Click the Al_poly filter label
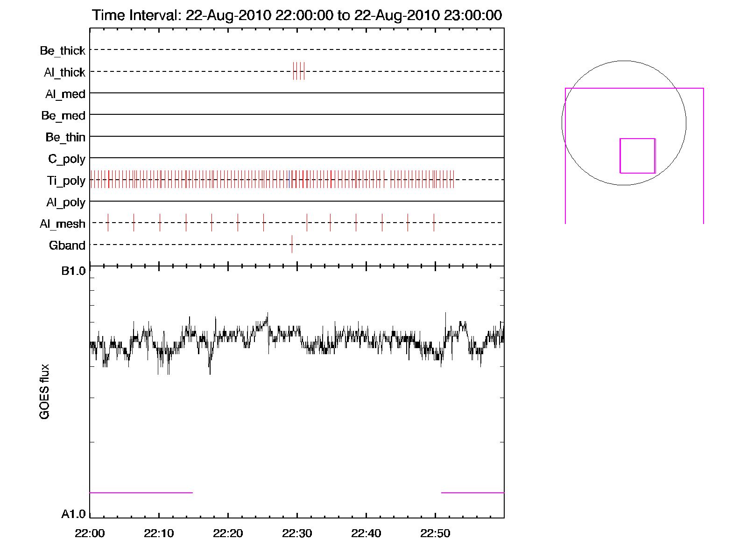Image resolution: width=747 pixels, height=560 pixels. pos(66,203)
